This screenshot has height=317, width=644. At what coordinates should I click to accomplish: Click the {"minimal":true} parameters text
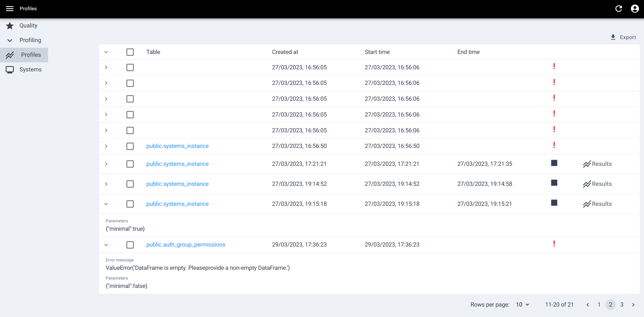click(x=125, y=229)
